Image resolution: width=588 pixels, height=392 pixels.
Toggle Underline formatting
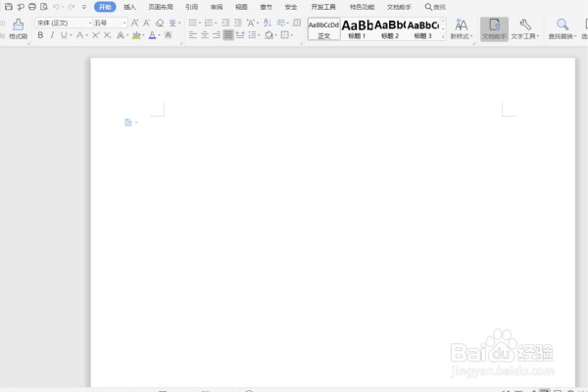pos(64,35)
